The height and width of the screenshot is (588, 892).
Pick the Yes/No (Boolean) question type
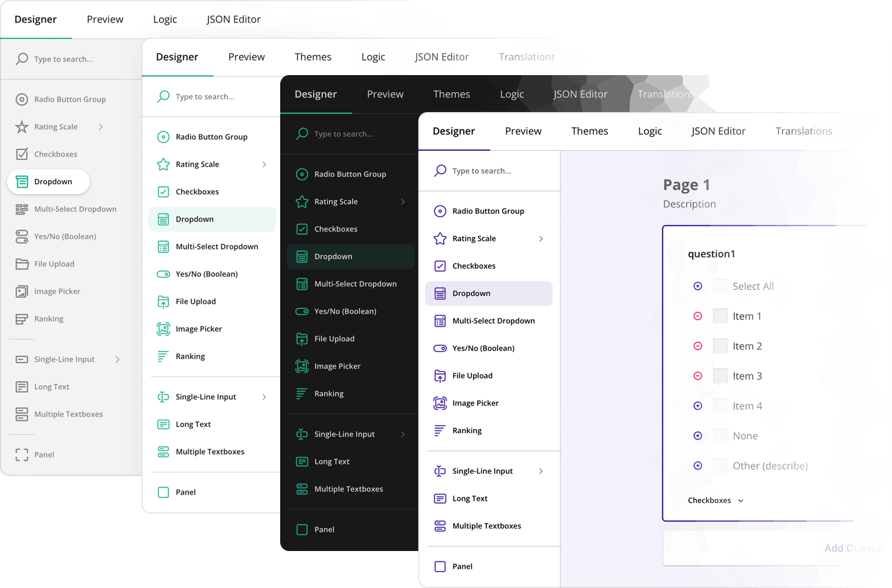click(484, 348)
